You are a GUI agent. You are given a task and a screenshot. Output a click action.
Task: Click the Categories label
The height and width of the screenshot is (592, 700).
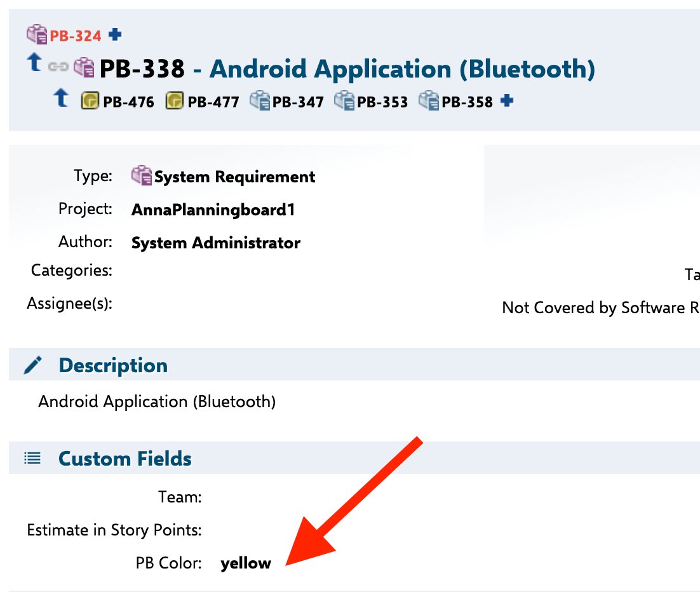(71, 271)
